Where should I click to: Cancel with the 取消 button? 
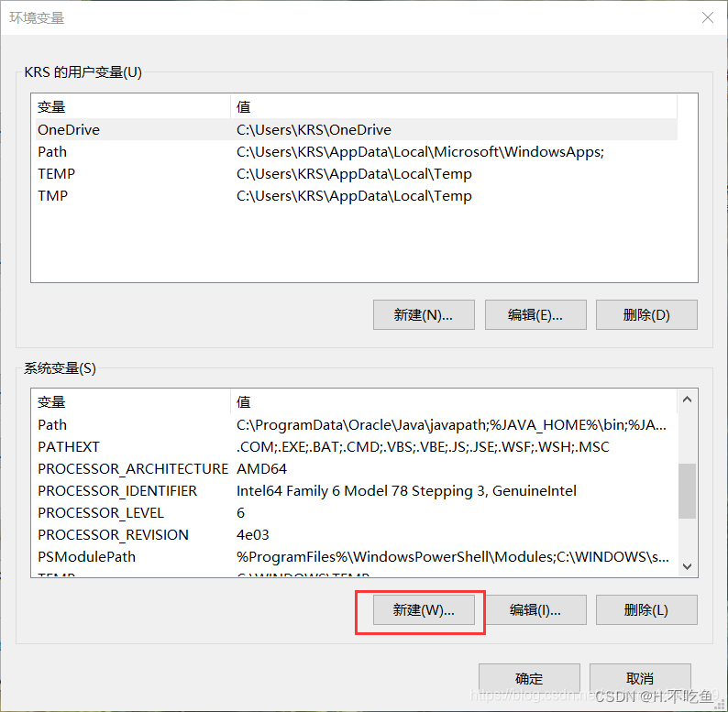pos(640,679)
